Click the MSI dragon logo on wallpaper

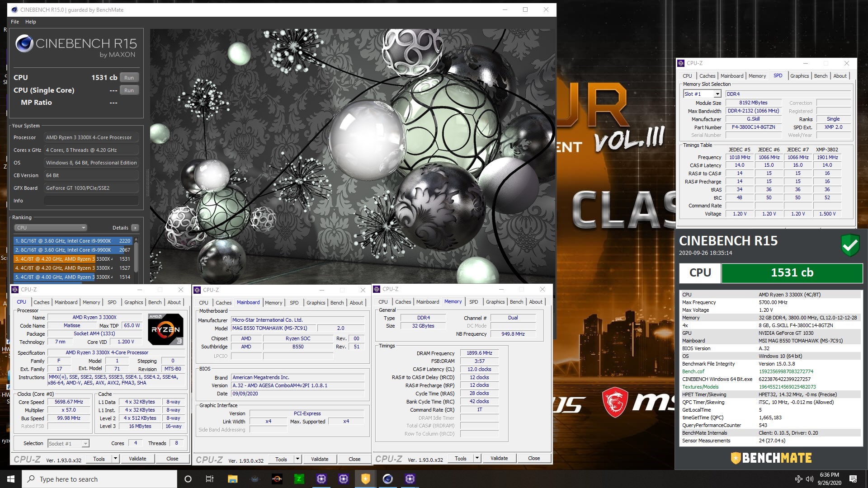(x=615, y=402)
